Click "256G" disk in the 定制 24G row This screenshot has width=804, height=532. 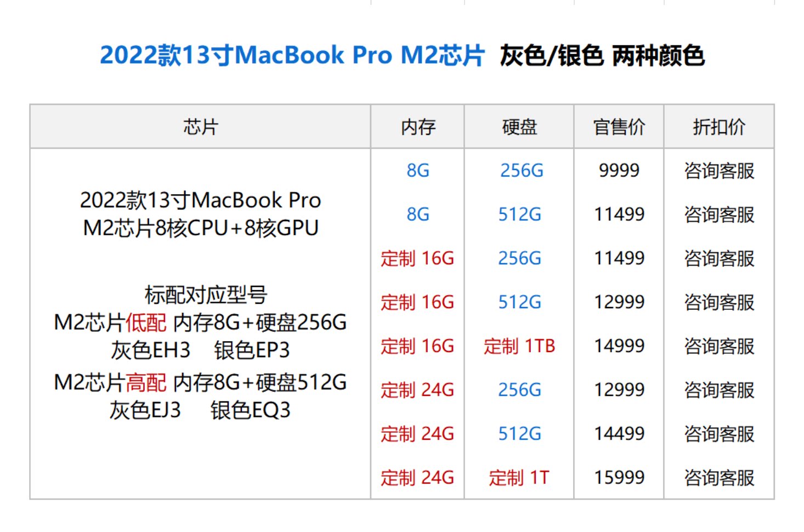519,390
